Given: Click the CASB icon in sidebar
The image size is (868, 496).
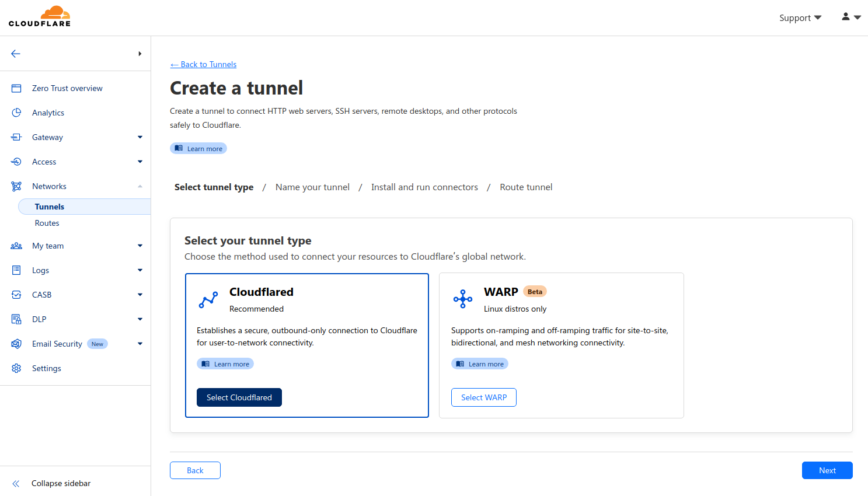Looking at the screenshot, I should coord(16,295).
